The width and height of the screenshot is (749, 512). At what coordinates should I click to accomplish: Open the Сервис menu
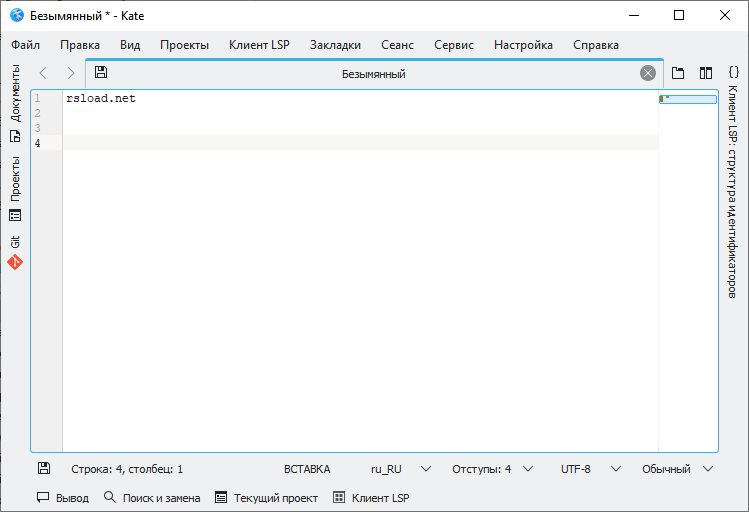coord(454,45)
